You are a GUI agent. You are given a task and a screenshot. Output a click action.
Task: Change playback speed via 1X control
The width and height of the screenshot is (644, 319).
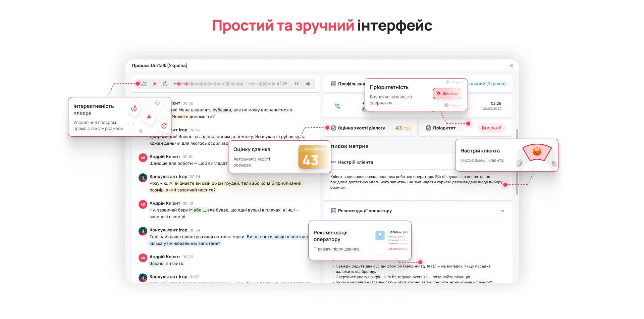[297, 84]
